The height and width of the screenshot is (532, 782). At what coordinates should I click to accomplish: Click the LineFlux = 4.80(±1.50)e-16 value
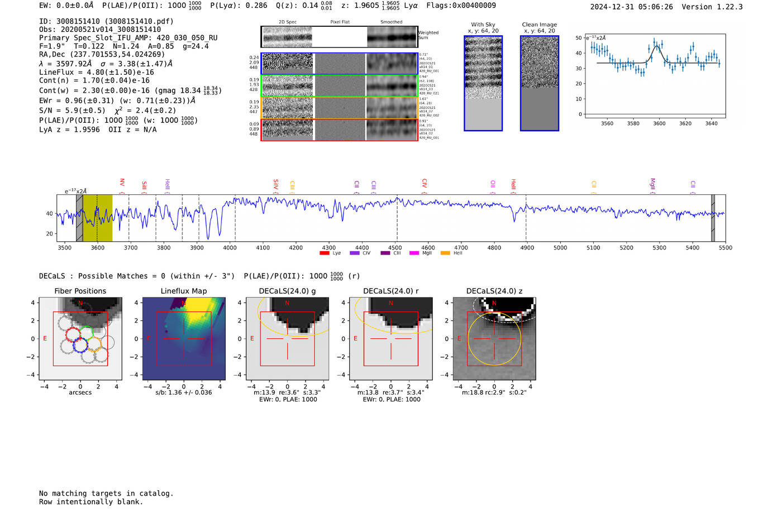[97, 72]
